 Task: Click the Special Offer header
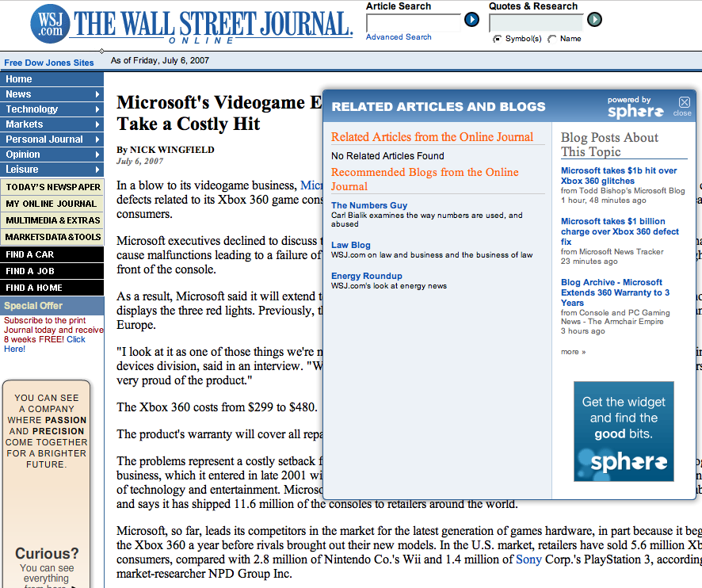click(x=52, y=306)
